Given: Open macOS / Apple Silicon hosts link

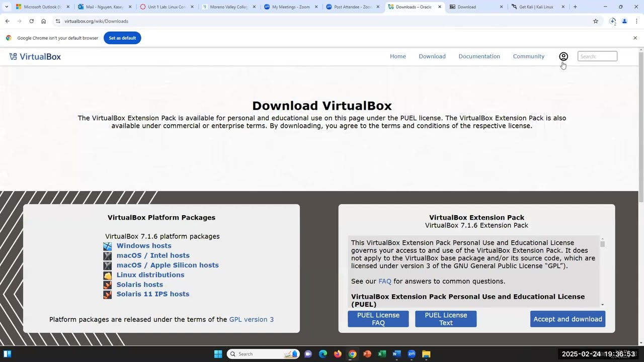Looking at the screenshot, I should (168, 265).
